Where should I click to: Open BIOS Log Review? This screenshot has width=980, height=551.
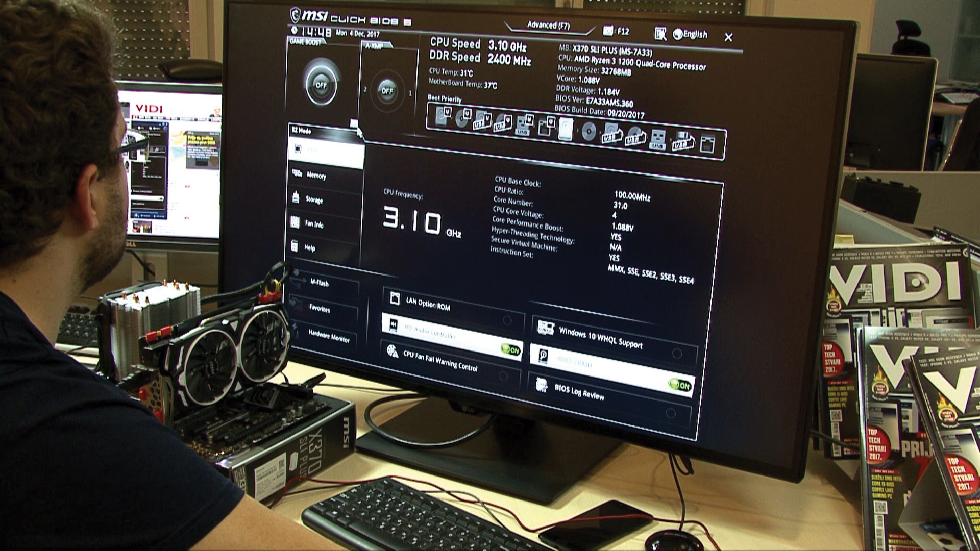pos(579,392)
